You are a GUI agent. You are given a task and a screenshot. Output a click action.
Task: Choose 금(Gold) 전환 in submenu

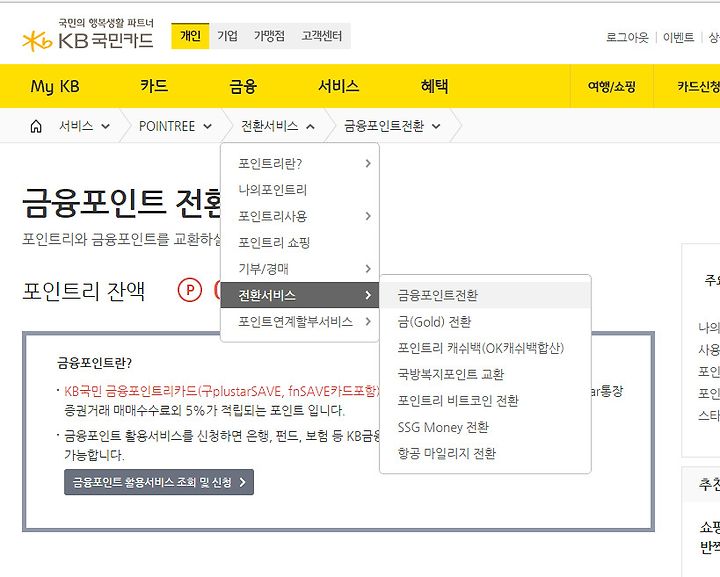485,322
